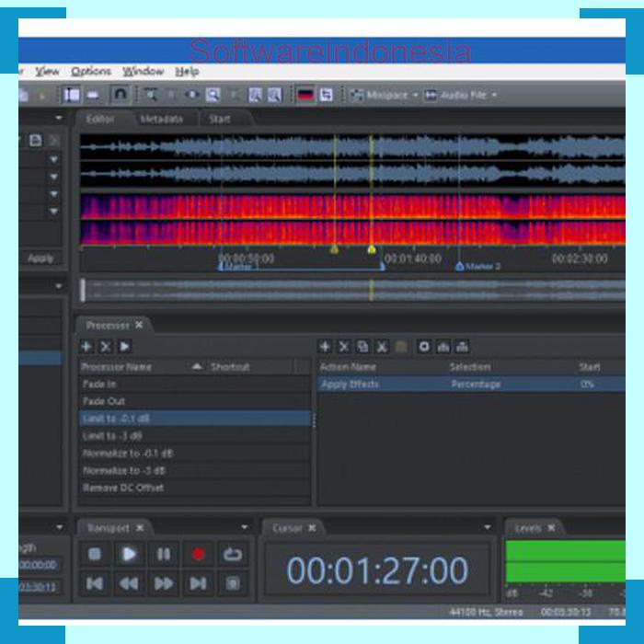Select Limit to -3 dB processor
Screen dimensions: 644x644
point(194,436)
